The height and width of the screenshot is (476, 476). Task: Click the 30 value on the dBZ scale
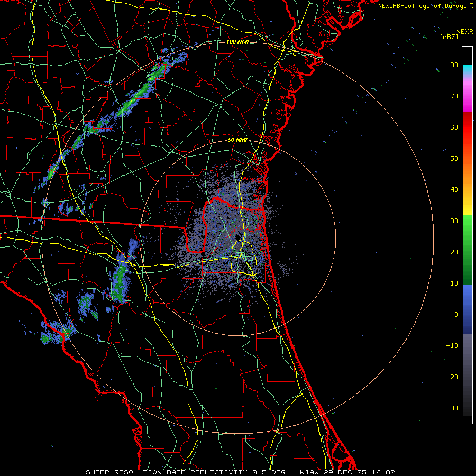pyautogui.click(x=454, y=221)
